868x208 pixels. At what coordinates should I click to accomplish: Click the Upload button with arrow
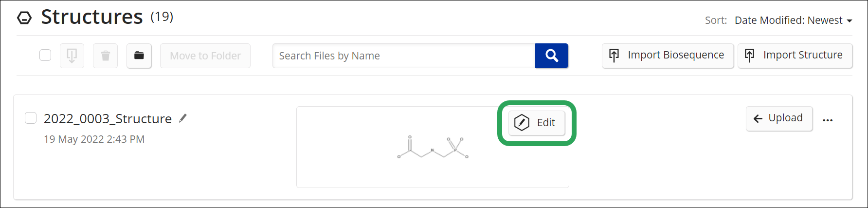(779, 118)
